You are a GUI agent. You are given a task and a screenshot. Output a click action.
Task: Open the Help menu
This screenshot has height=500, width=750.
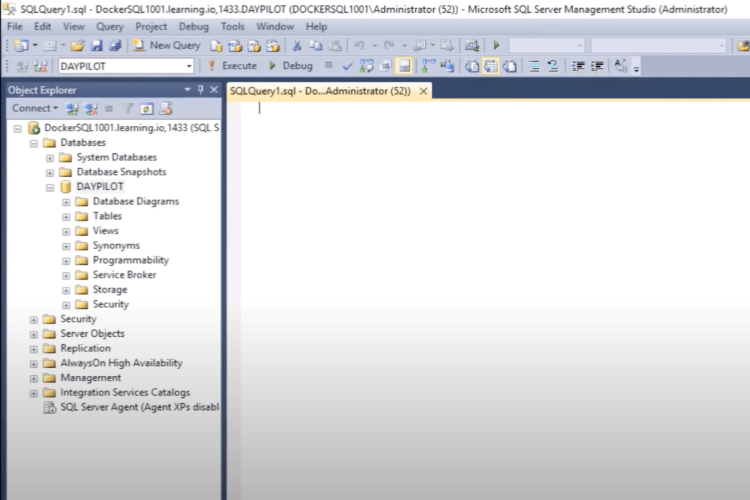[316, 26]
